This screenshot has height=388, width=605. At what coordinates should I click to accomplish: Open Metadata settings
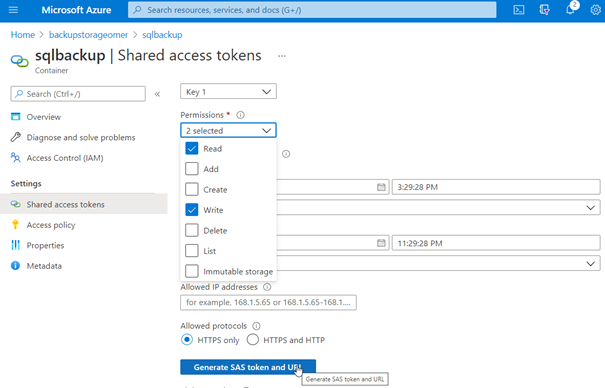point(44,266)
